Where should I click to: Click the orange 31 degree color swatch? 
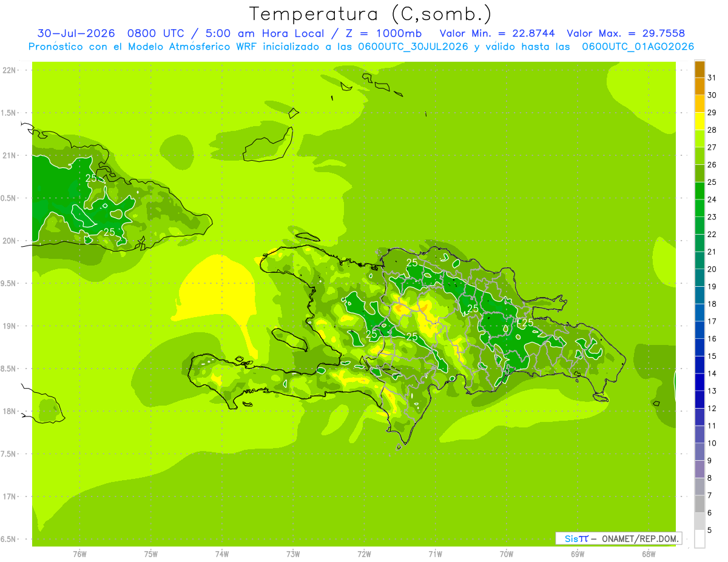[699, 70]
